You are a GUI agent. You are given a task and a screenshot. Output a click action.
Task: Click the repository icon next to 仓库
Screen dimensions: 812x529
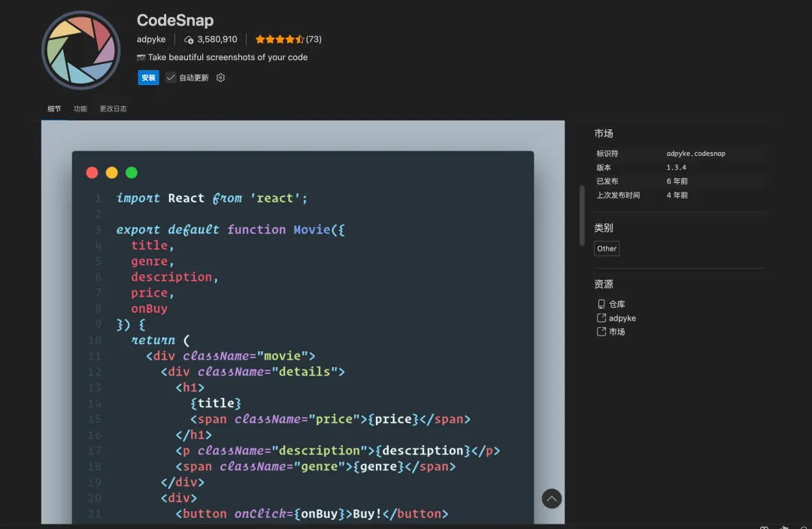click(601, 304)
